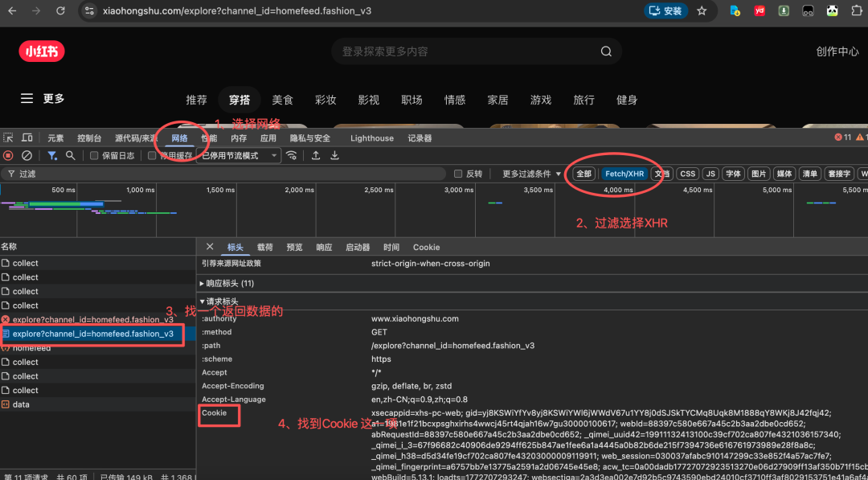Open the 已停用节流模式 throttling dropdown
868x480 pixels.
(x=240, y=155)
